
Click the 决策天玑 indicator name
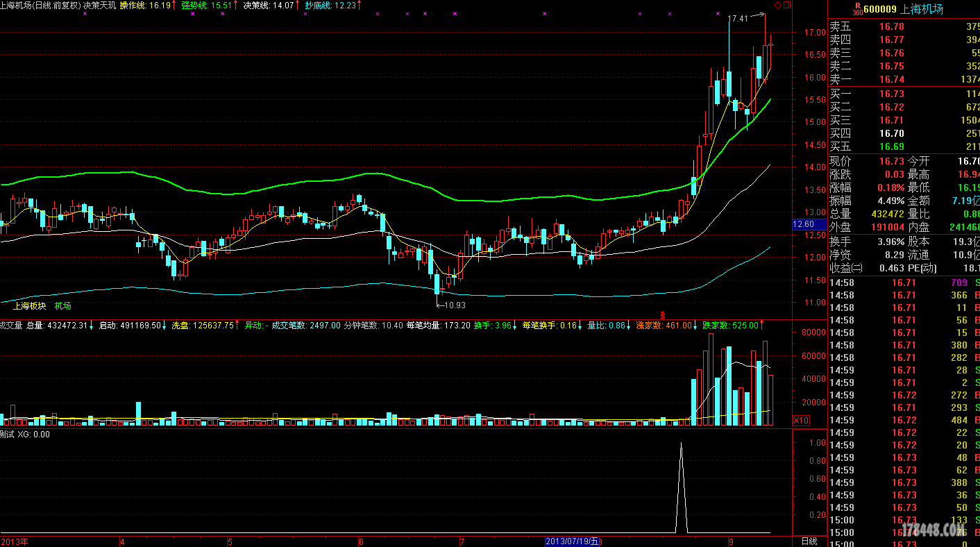point(99,5)
